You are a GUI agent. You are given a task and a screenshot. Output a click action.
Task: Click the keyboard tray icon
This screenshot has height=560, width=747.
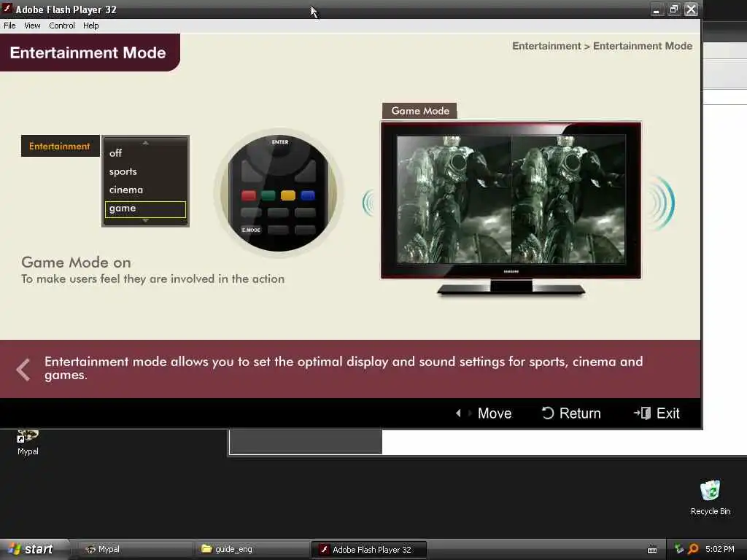(x=652, y=550)
